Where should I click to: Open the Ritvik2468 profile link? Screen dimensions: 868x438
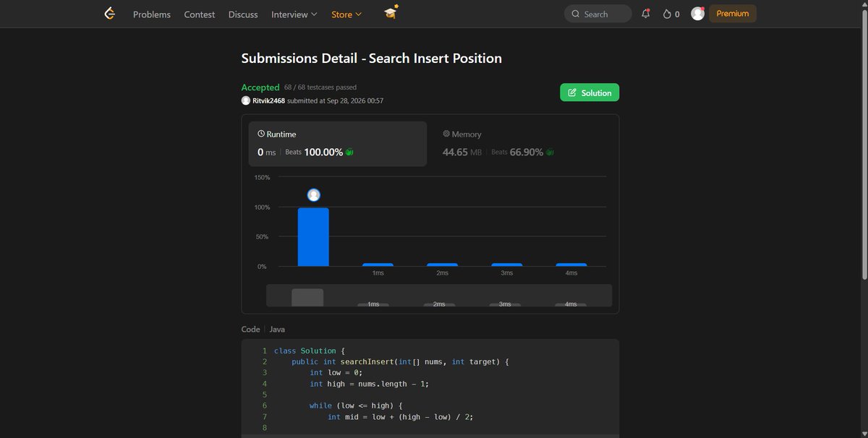click(268, 101)
